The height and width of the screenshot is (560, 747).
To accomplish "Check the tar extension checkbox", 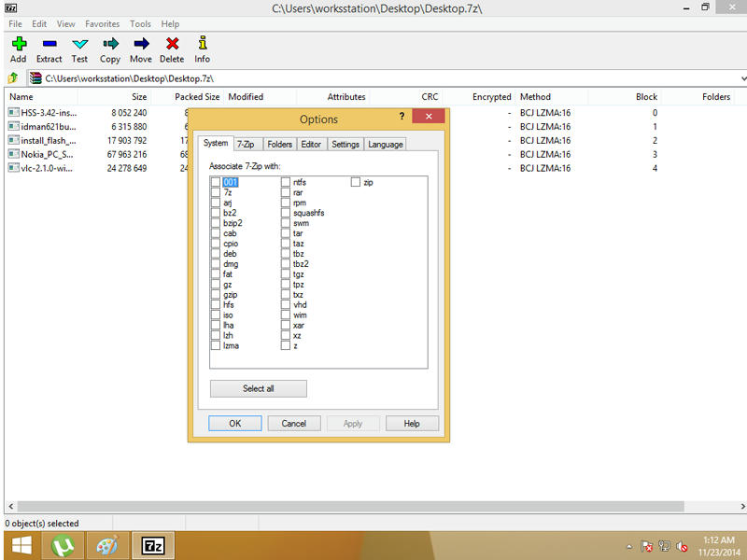I will point(286,233).
